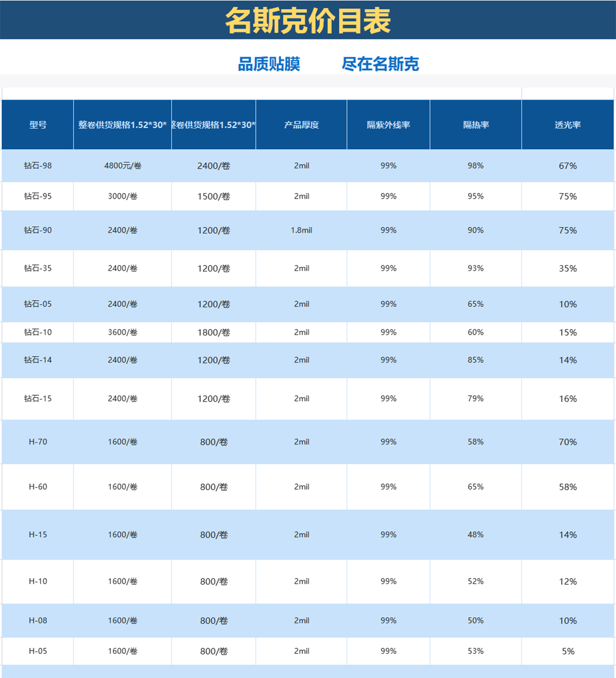This screenshot has height=678, width=616.
Task: Select the 85% heat rejection cell
Action: click(476, 360)
